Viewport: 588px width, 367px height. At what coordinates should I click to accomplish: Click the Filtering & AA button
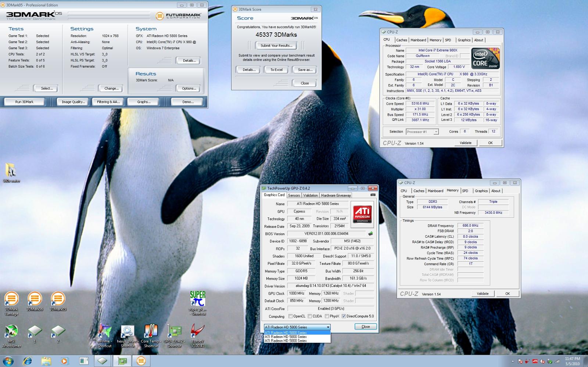[108, 102]
